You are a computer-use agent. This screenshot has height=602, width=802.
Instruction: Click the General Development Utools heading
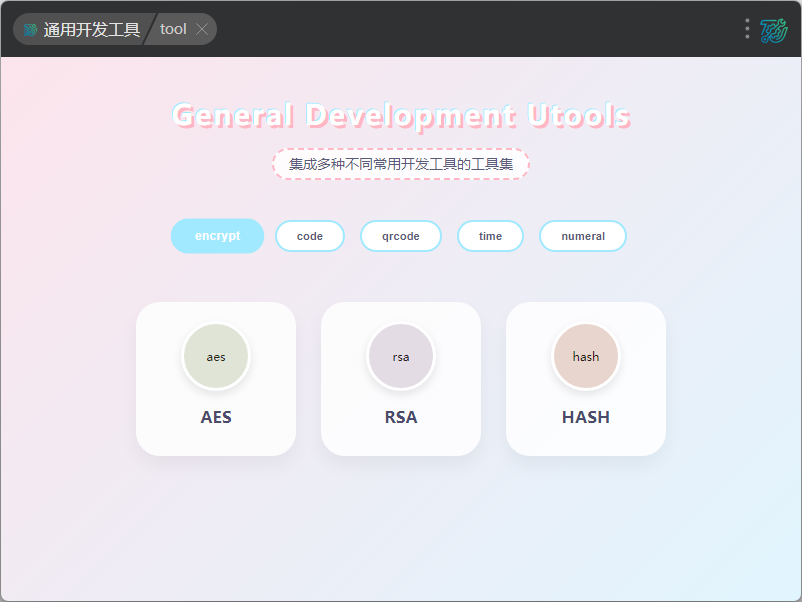(x=401, y=115)
